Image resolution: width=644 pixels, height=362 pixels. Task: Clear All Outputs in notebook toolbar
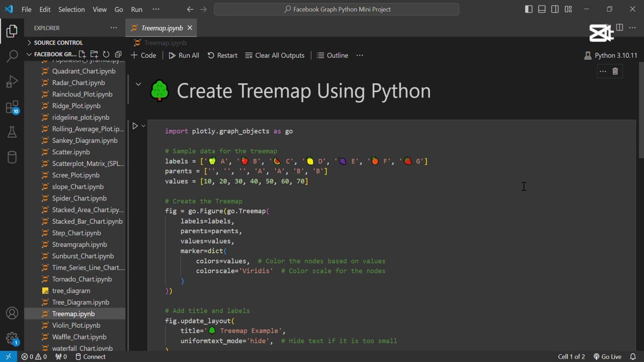[x=275, y=55]
